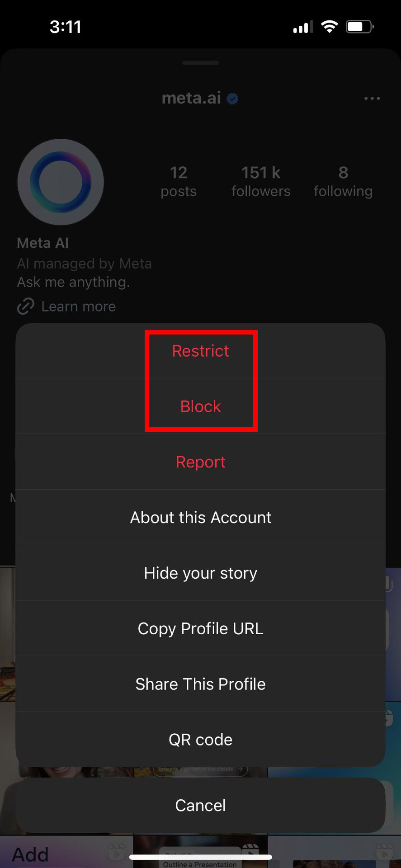Tap the cellular signal bars icon

(x=303, y=27)
